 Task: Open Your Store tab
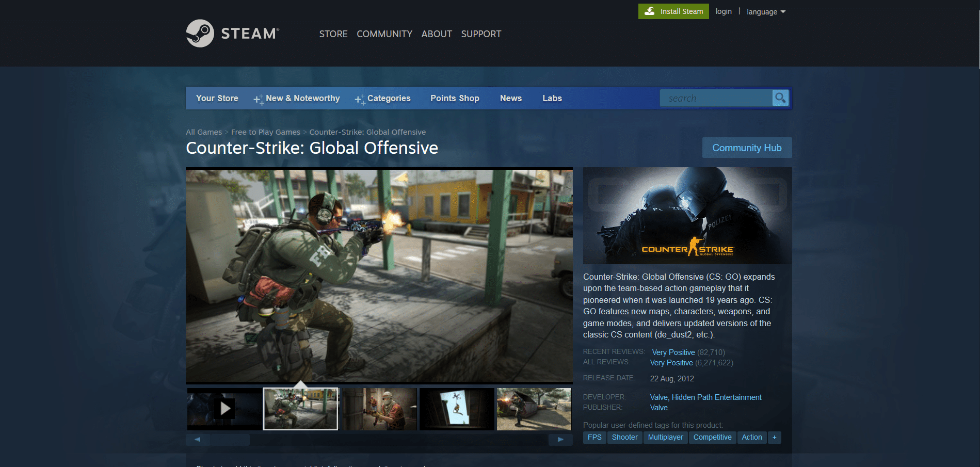217,98
